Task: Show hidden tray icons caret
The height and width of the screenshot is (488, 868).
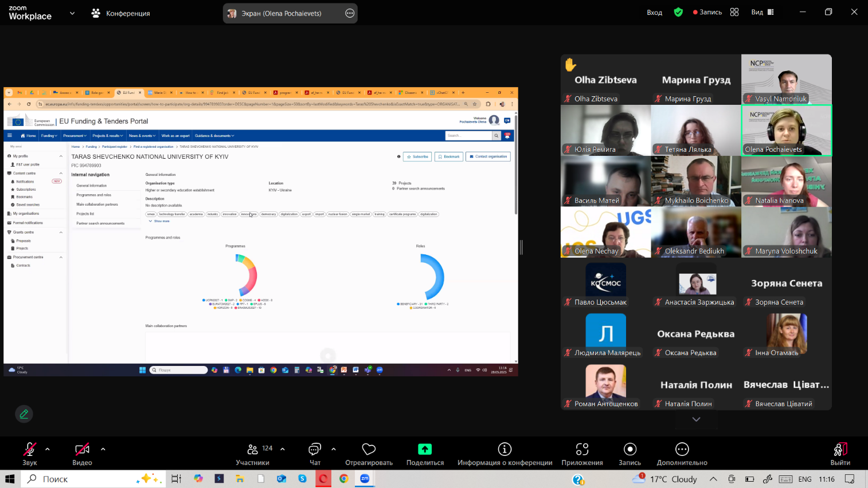Action: [x=713, y=479]
